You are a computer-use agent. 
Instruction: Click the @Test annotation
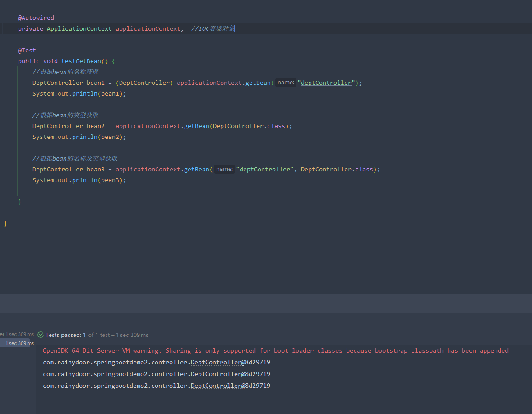click(x=27, y=50)
